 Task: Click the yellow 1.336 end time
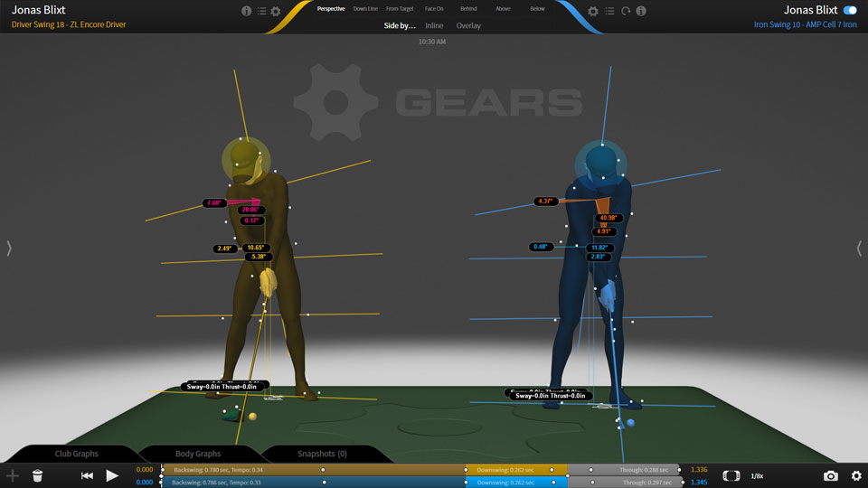coord(699,470)
